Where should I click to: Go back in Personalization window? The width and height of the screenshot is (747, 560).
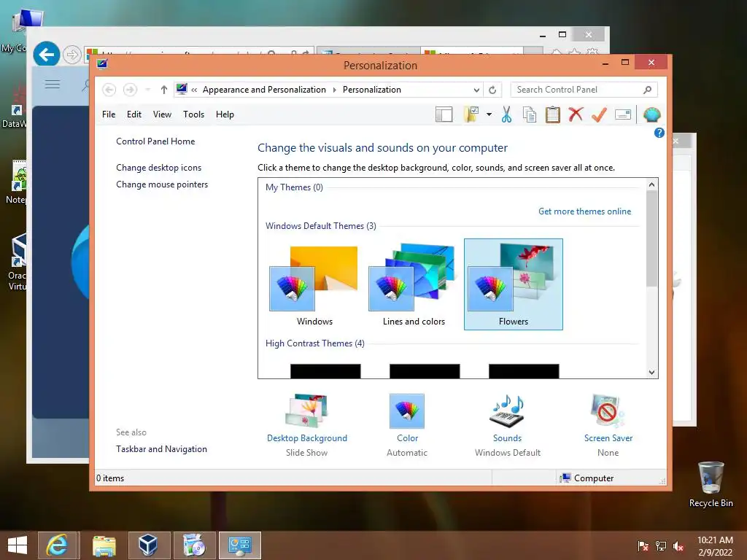[109, 90]
